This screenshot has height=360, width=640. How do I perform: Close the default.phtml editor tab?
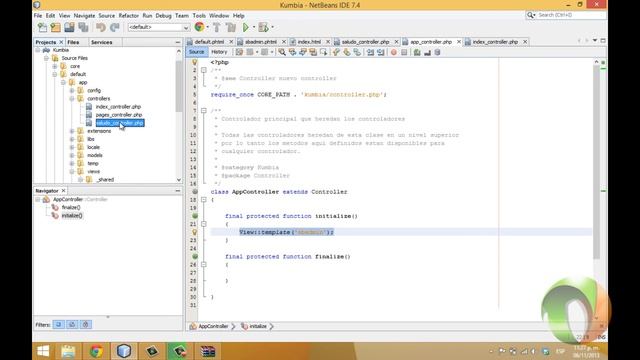(231, 42)
